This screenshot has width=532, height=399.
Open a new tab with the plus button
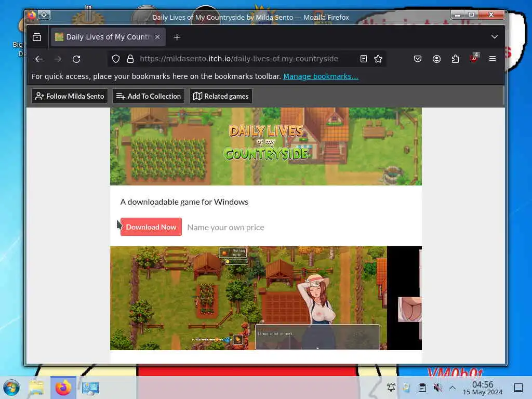pos(177,37)
